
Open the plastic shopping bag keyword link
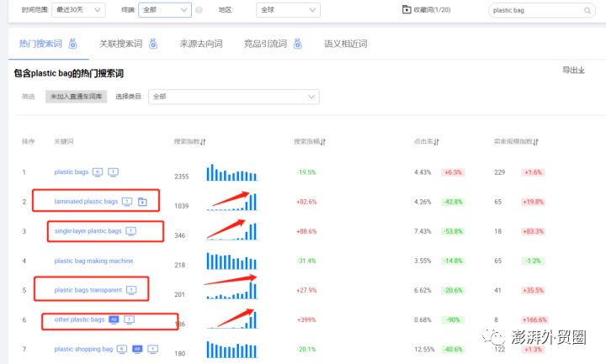tap(83, 349)
